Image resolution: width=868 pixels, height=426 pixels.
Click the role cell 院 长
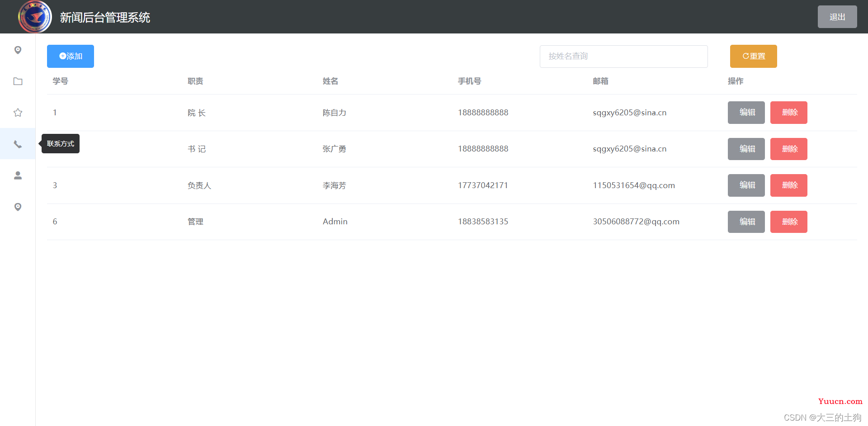pyautogui.click(x=197, y=113)
